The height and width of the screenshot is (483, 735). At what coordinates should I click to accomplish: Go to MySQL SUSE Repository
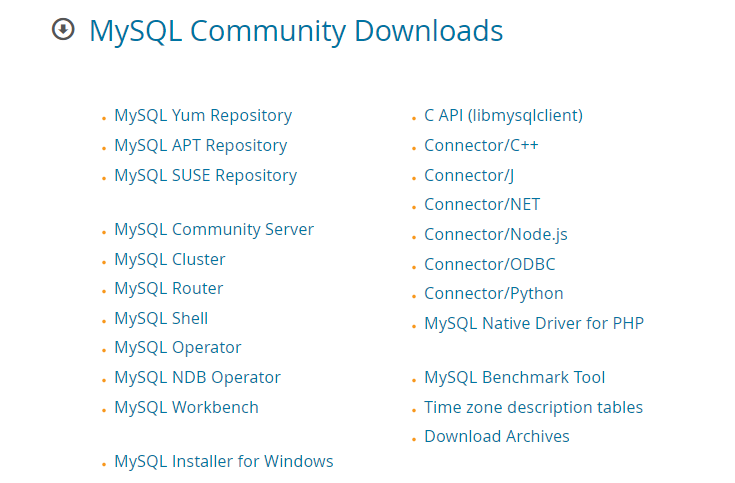click(x=206, y=175)
